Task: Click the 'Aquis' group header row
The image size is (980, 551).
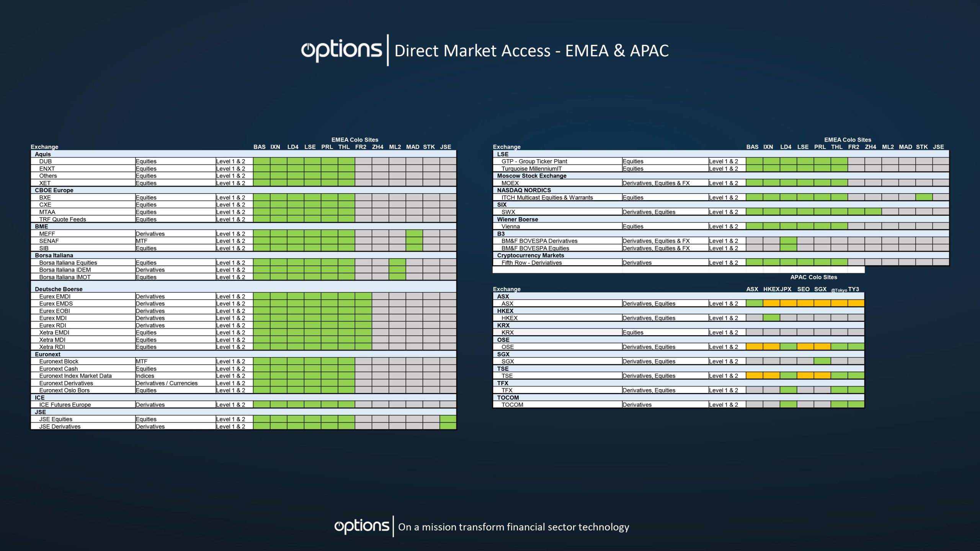Action: click(243, 154)
